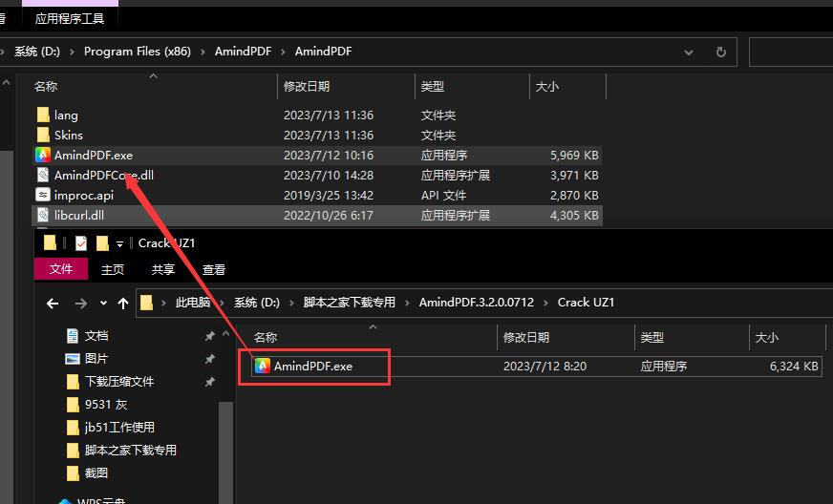Viewport: 833px width, 504px height.
Task: Click 脚本之家下载专用 breadcrumb
Action: tap(349, 303)
